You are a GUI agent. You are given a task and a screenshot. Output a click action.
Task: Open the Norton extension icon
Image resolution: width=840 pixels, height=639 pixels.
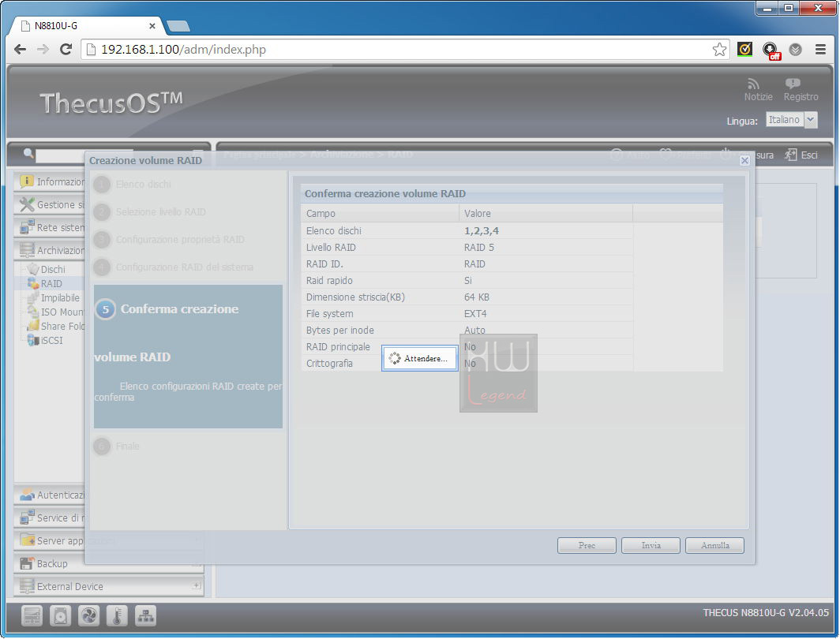pyautogui.click(x=744, y=49)
